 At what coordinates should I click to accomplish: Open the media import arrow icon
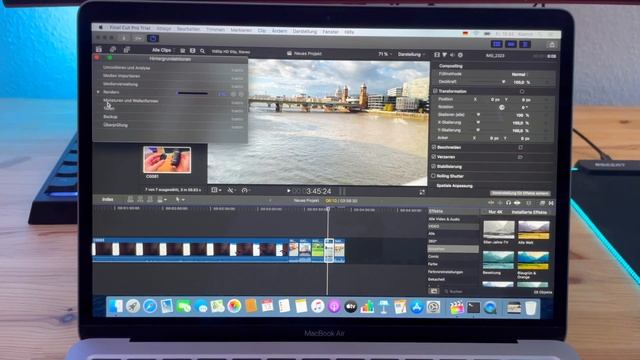coord(124,38)
